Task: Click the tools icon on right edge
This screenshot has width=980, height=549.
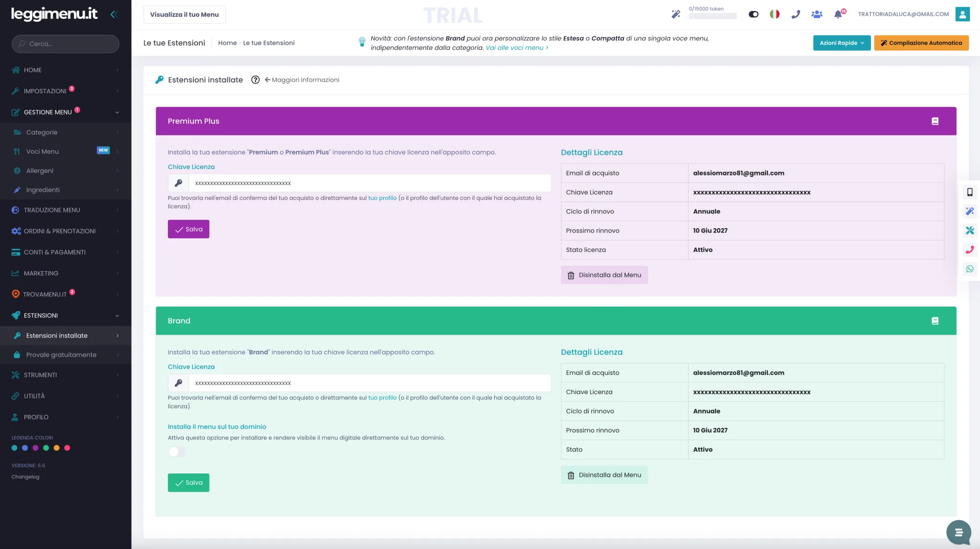Action: [x=970, y=231]
